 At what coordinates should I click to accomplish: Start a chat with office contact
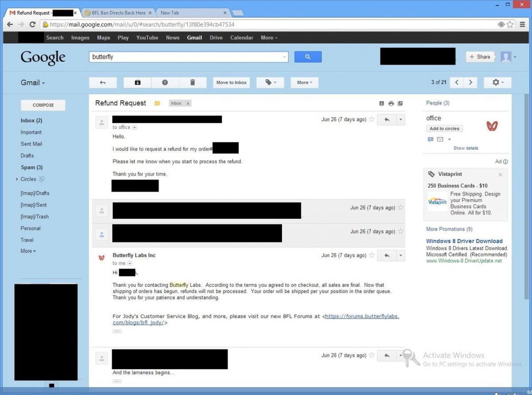pyautogui.click(x=430, y=139)
